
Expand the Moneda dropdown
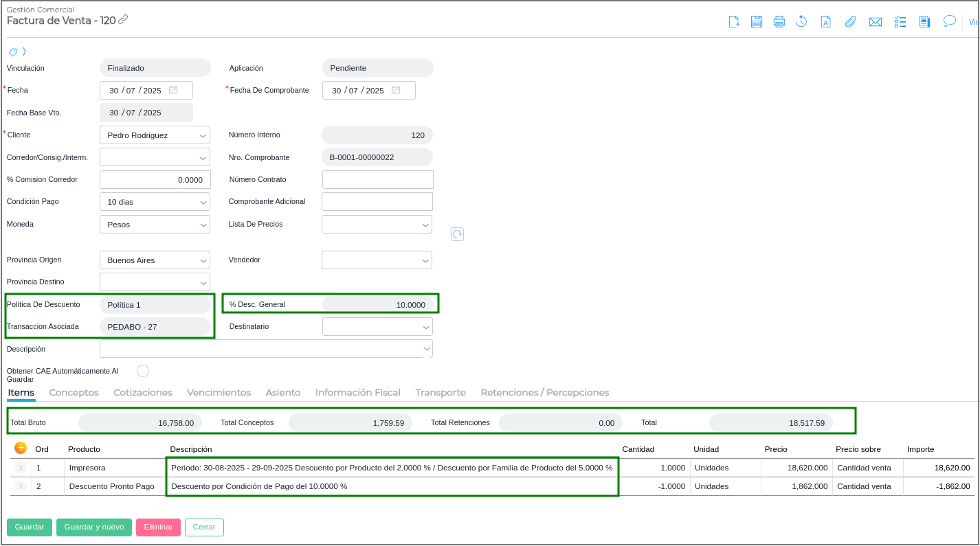coord(203,225)
